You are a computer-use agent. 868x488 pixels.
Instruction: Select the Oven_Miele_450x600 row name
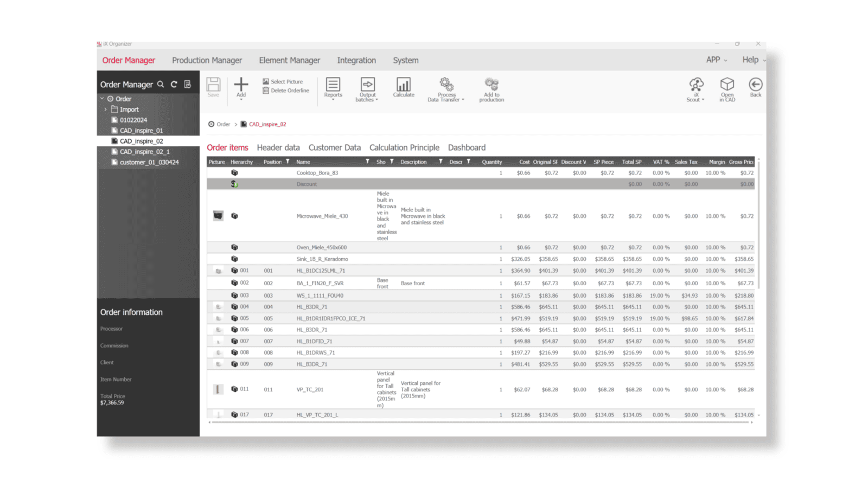pos(321,247)
